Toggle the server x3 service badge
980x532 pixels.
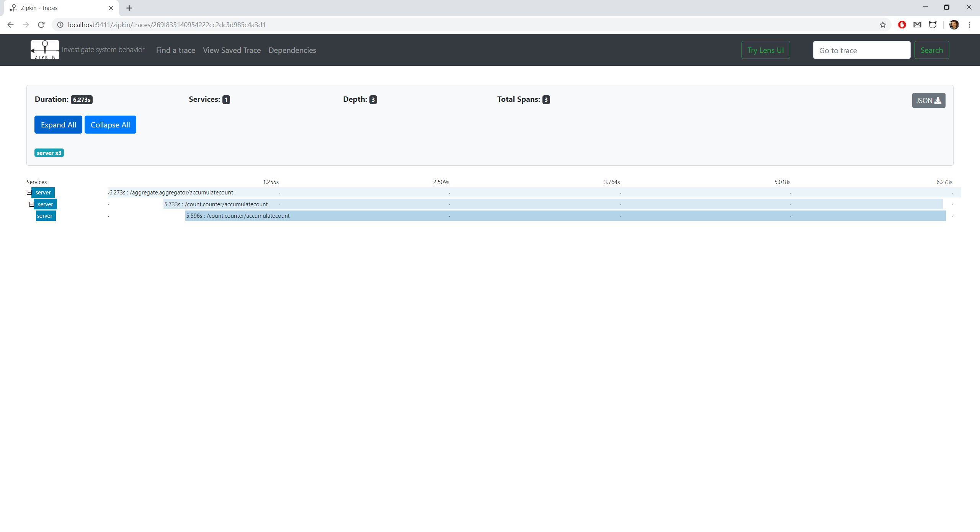[x=49, y=152]
